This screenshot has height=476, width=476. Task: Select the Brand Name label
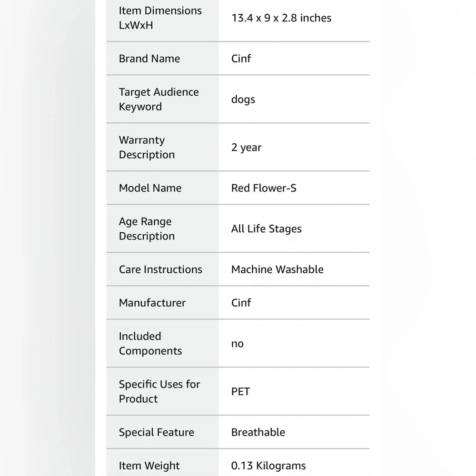pyautogui.click(x=149, y=58)
